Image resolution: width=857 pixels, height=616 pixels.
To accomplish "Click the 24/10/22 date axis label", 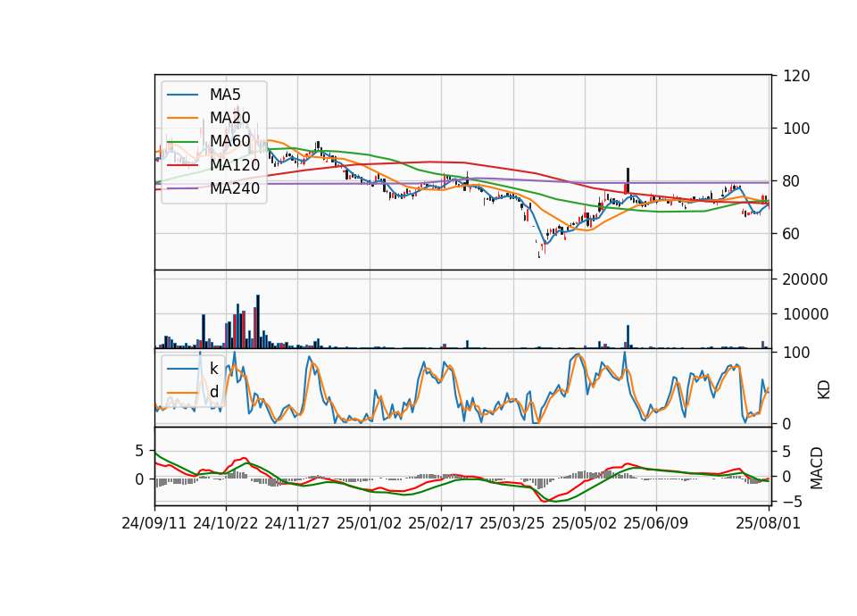I will pyautogui.click(x=226, y=523).
